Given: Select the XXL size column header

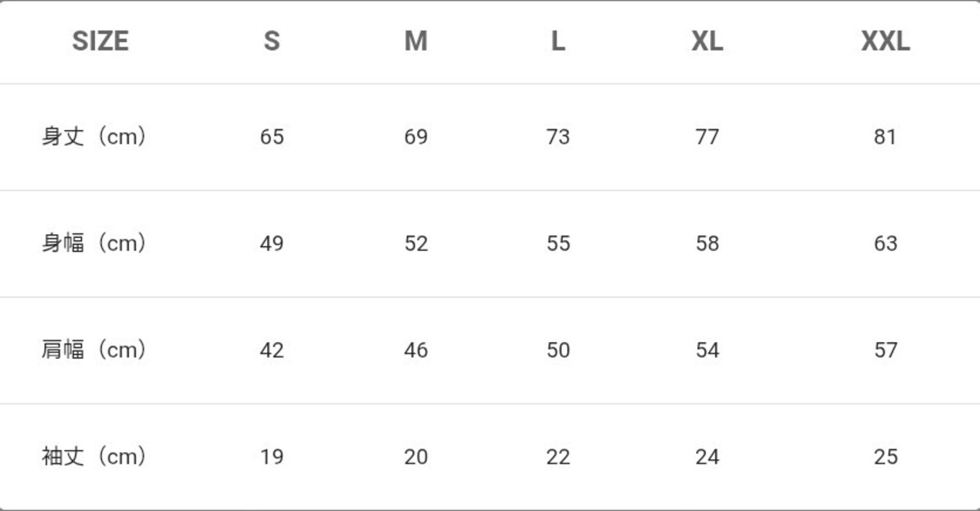Looking at the screenshot, I should coord(885,41).
